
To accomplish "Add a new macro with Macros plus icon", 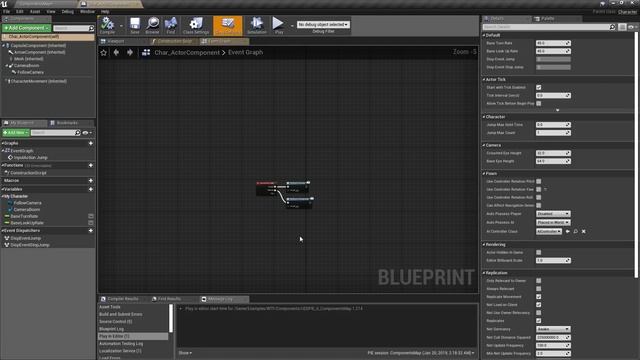I will pyautogui.click(x=91, y=180).
